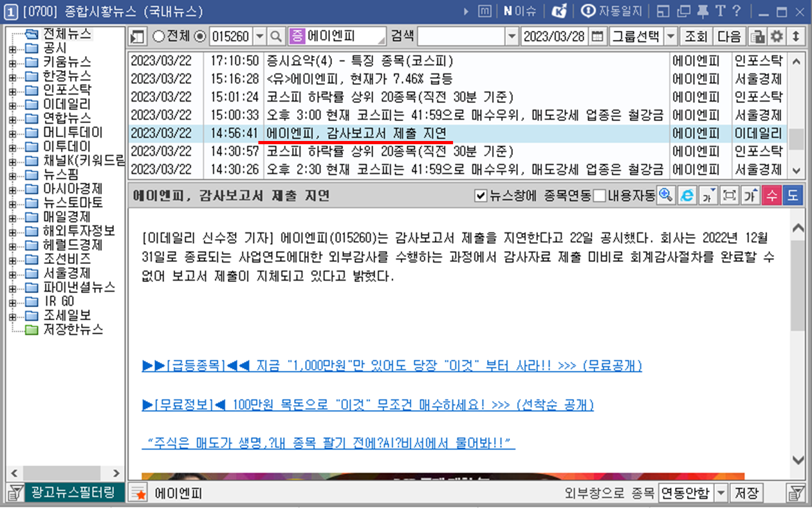
Task: Open the 주식은 매도가 생명 link
Action: 329,443
